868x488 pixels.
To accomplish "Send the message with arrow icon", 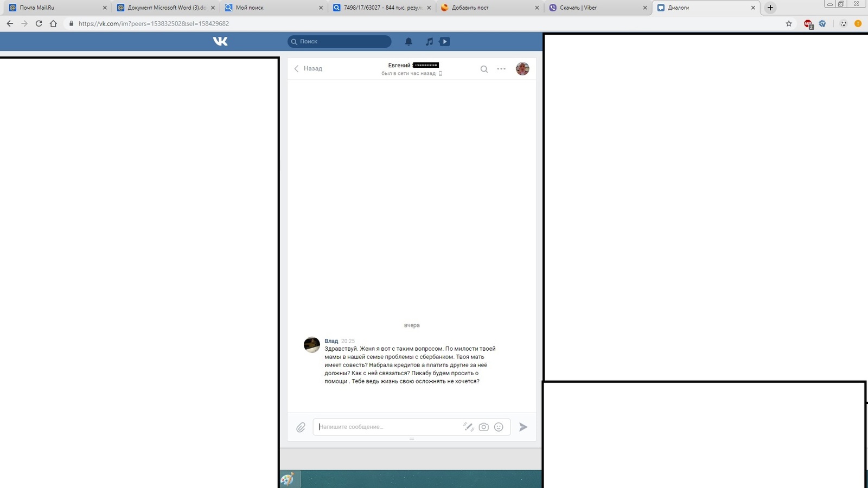I will tap(523, 427).
